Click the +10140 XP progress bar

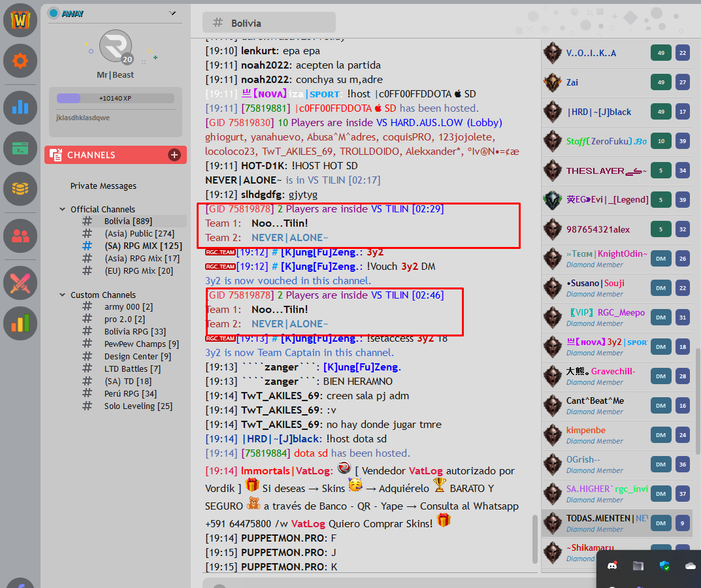pyautogui.click(x=116, y=99)
